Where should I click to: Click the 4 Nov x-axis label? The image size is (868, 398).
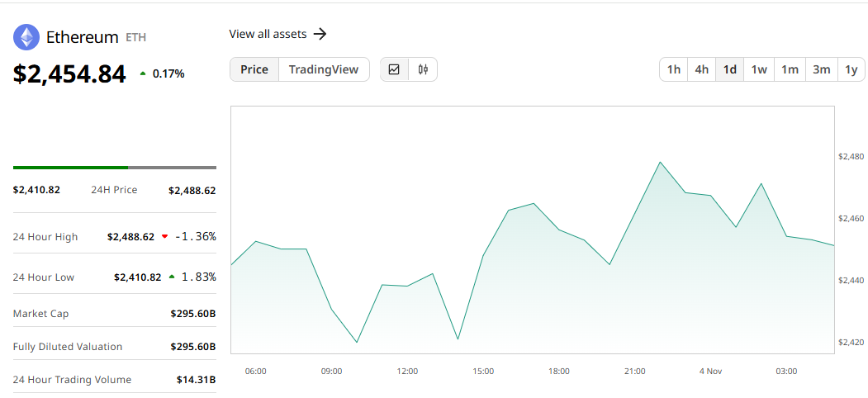711,371
